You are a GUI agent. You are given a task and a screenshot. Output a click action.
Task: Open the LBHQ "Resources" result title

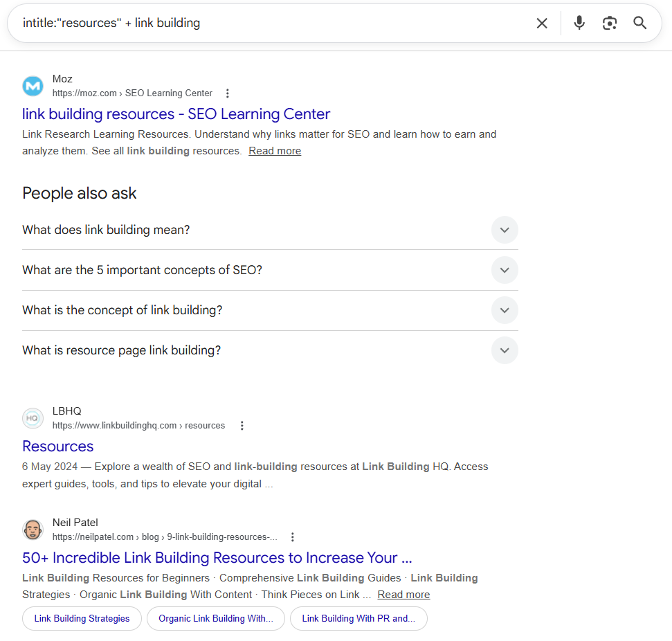(57, 446)
